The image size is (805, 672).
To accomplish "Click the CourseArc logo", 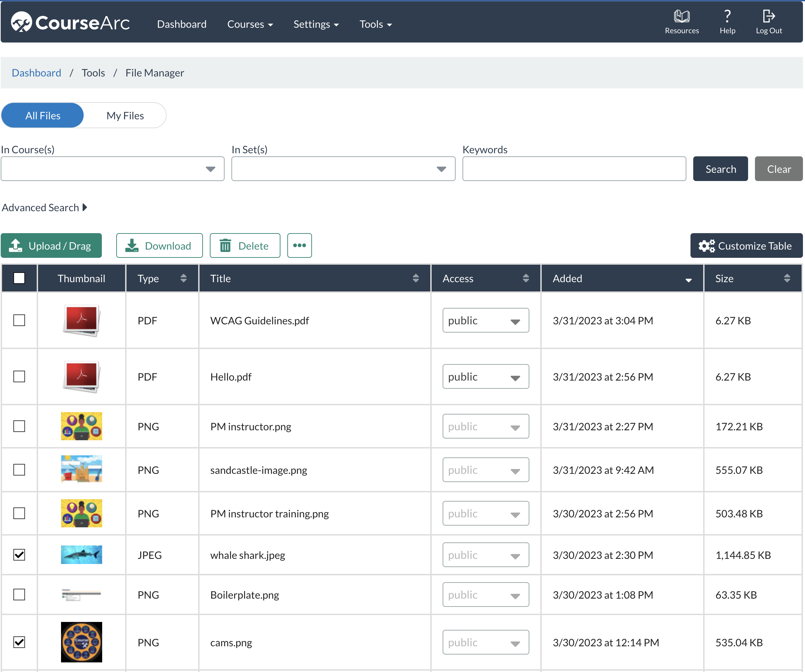I will click(x=71, y=23).
